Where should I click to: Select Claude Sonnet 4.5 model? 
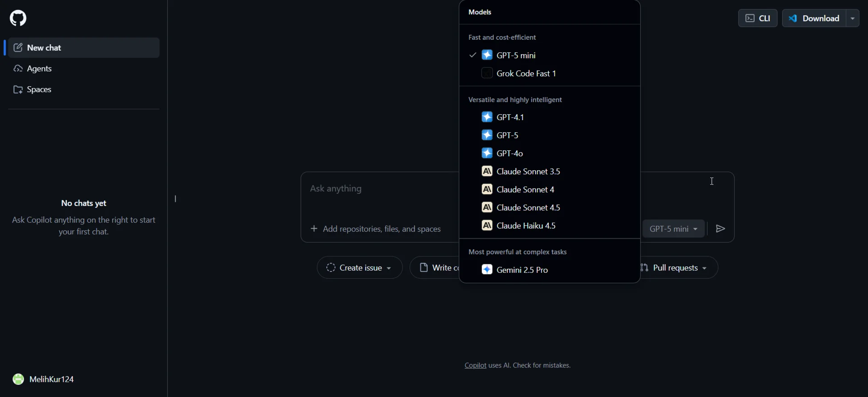point(550,207)
